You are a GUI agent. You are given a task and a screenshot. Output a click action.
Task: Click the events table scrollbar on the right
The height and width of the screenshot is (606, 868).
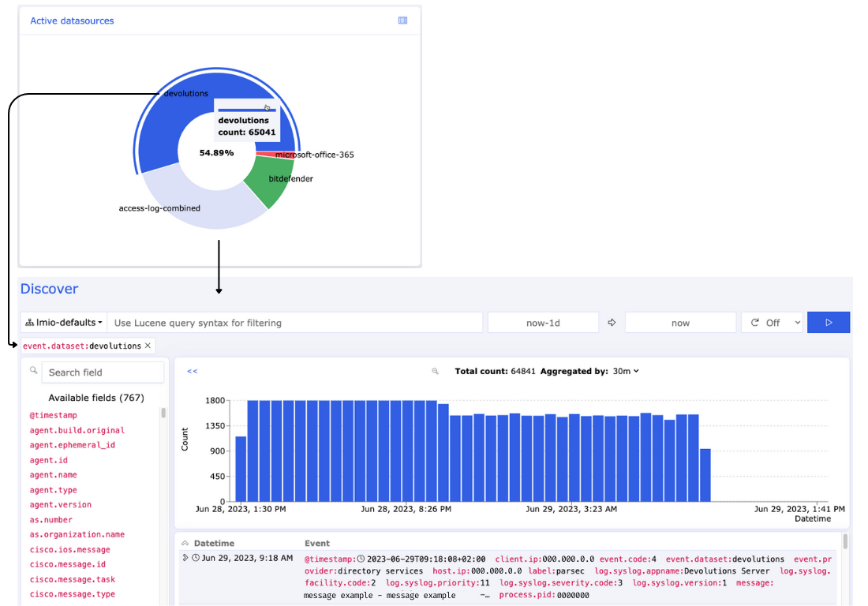(845, 541)
